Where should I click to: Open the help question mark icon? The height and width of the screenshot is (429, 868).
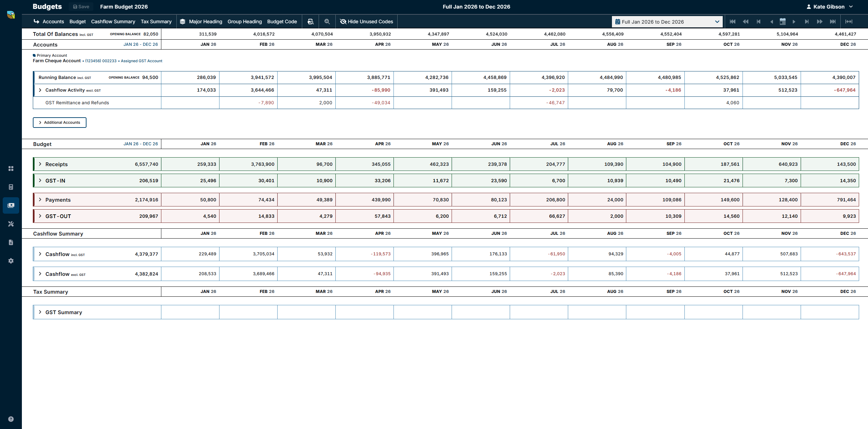[x=11, y=419]
